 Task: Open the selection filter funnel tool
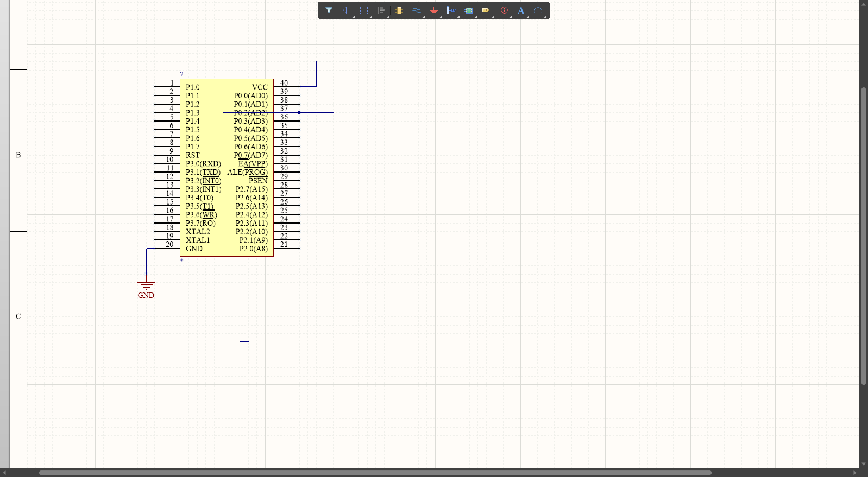coord(329,10)
